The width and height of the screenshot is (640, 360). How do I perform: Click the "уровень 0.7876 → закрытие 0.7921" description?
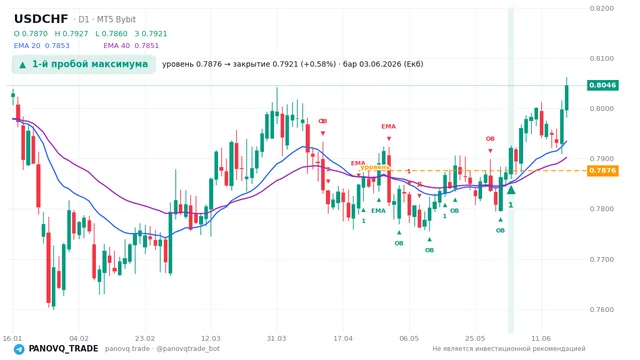click(293, 64)
